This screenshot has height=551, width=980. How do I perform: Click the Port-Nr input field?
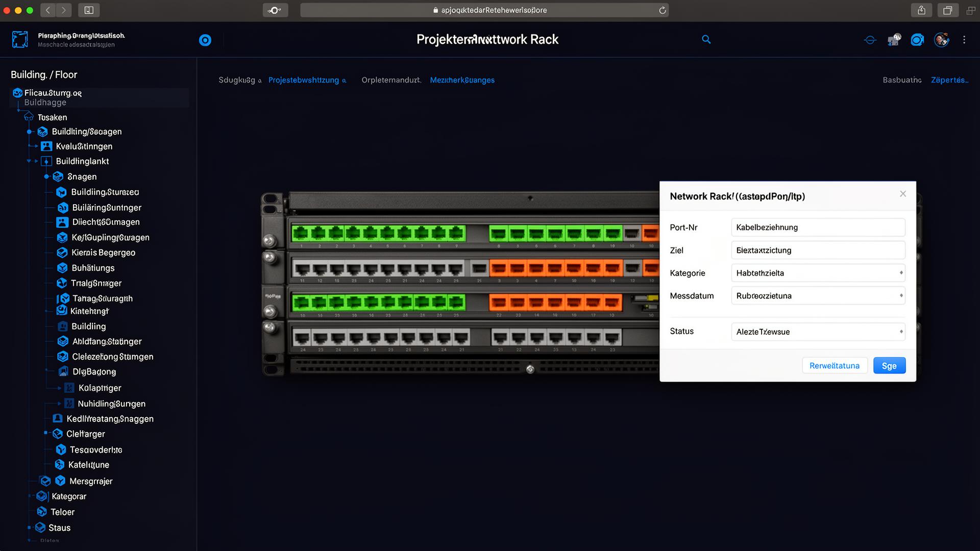click(818, 228)
